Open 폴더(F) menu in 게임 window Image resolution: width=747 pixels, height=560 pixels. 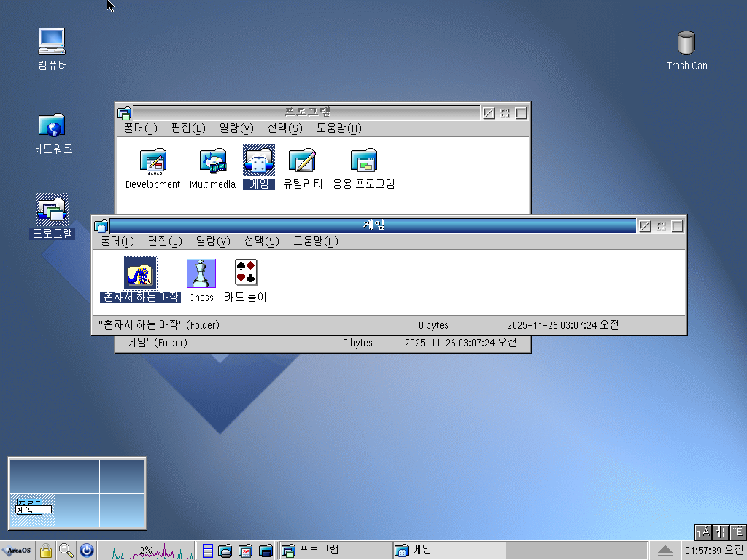[x=117, y=241]
